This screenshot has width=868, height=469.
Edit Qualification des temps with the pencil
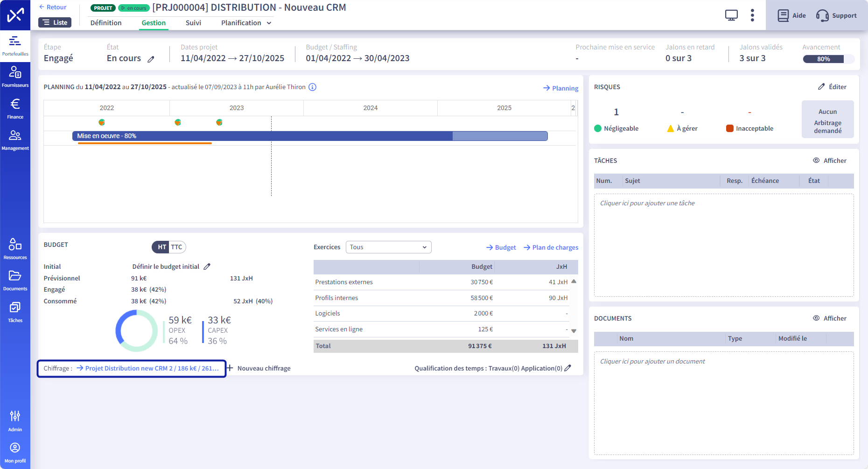pos(568,368)
